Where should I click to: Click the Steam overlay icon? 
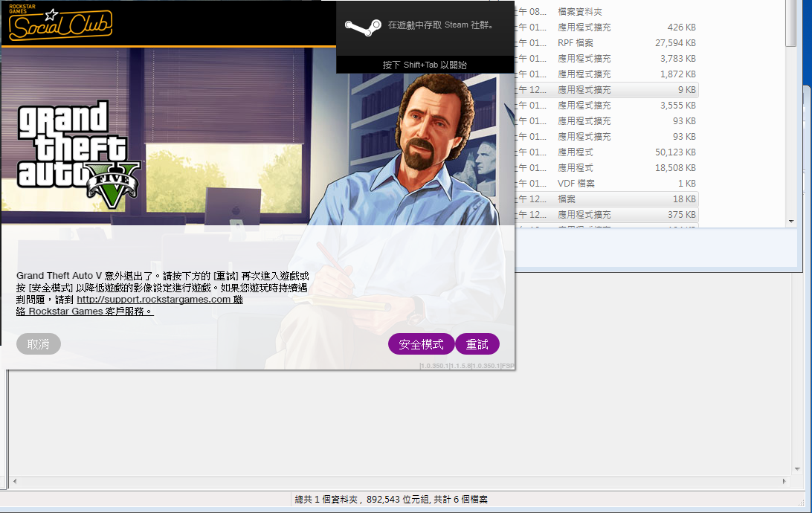coord(364,30)
